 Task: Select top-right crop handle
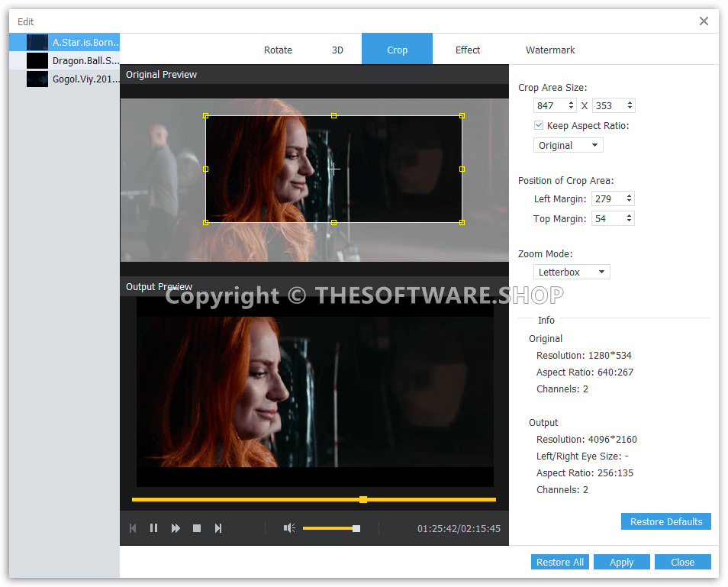(x=462, y=115)
